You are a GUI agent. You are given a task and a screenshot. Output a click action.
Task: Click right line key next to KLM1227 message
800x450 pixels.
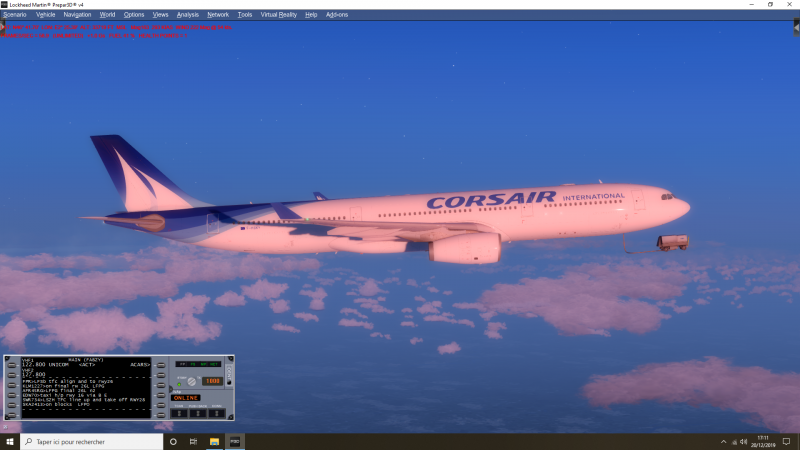click(161, 385)
